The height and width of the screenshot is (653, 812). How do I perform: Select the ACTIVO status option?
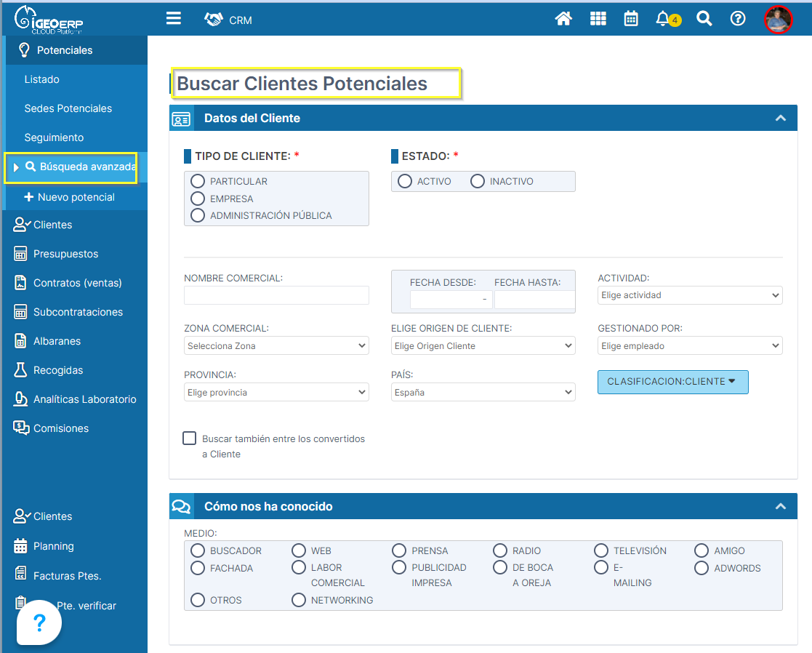[x=405, y=181]
